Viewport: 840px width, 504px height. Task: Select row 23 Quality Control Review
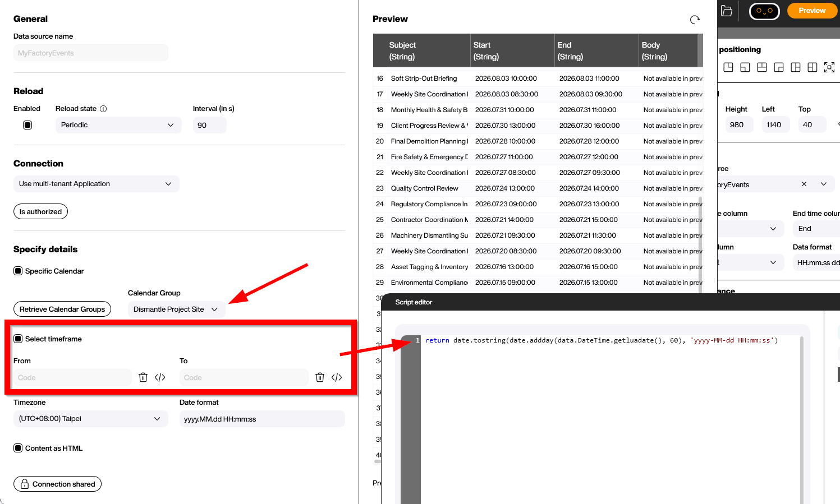pos(538,188)
